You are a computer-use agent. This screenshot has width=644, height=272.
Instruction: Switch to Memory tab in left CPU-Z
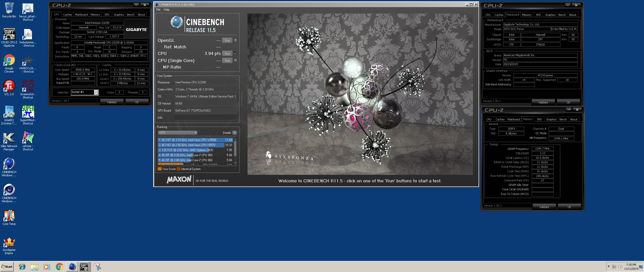click(x=95, y=15)
